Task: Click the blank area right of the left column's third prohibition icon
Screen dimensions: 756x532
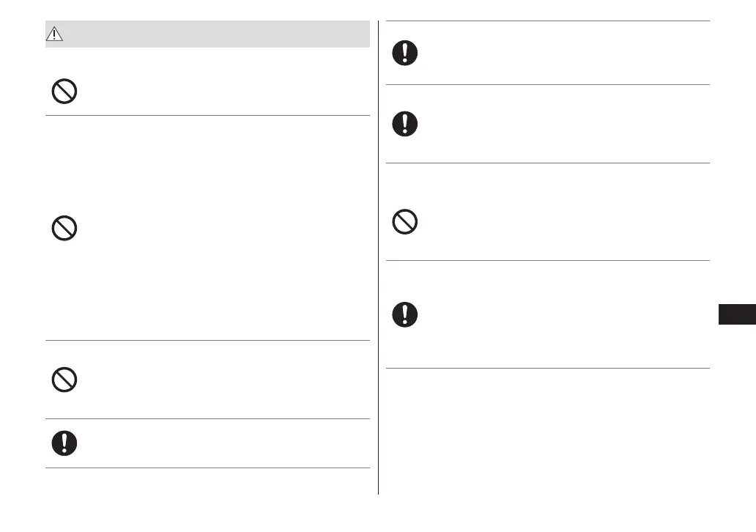Action: pos(220,379)
